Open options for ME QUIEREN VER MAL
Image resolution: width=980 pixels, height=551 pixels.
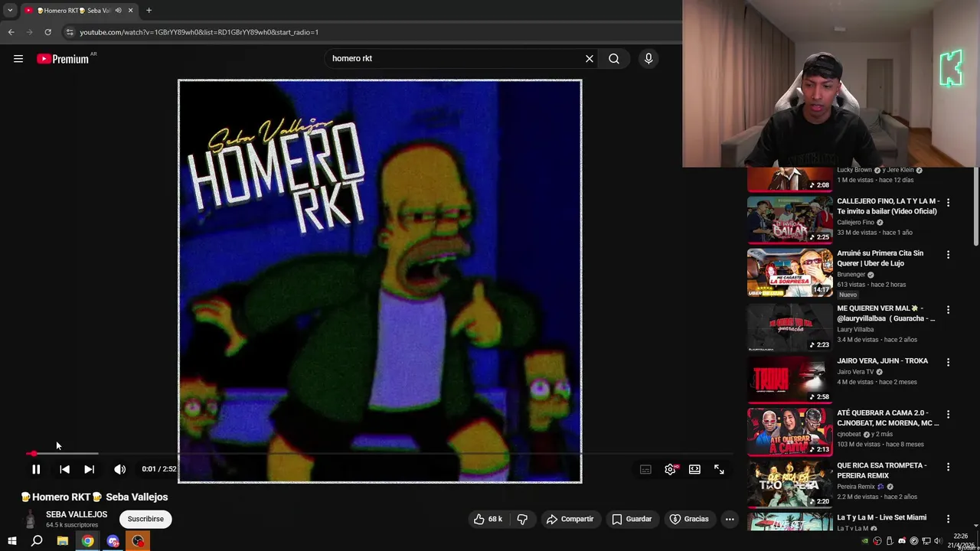coord(948,310)
